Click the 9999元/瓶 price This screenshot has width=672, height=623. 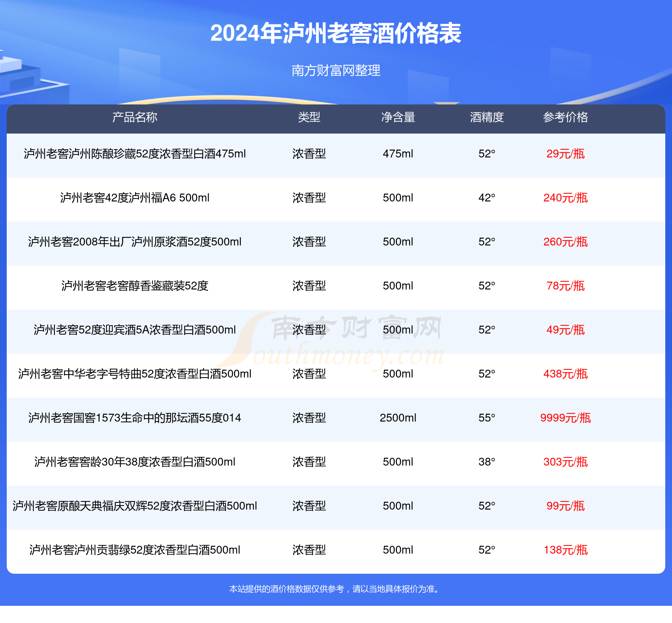(x=566, y=418)
